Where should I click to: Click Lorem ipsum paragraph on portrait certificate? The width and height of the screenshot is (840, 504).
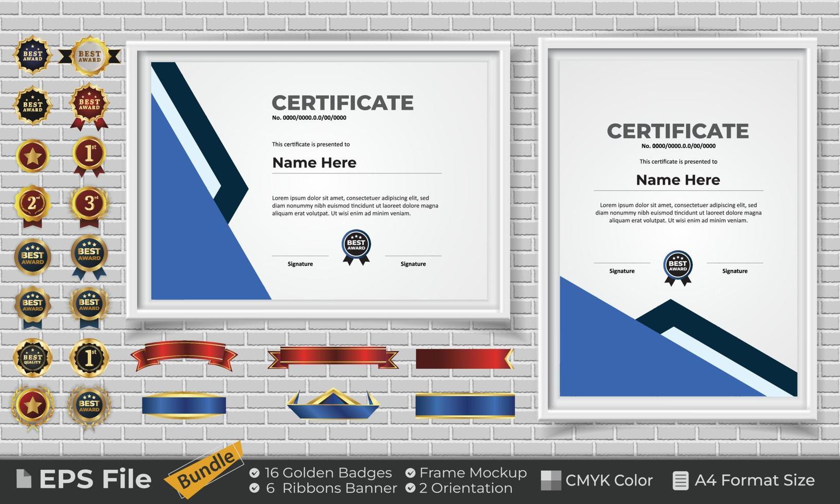678,213
